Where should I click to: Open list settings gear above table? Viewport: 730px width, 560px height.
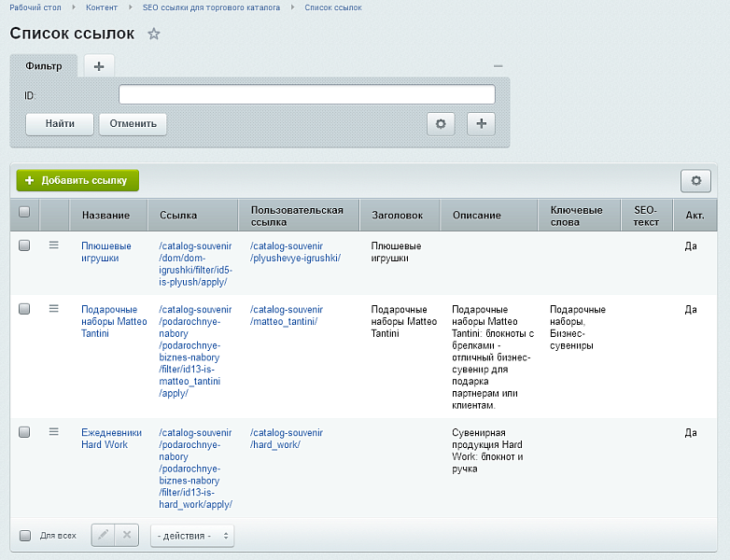695,180
